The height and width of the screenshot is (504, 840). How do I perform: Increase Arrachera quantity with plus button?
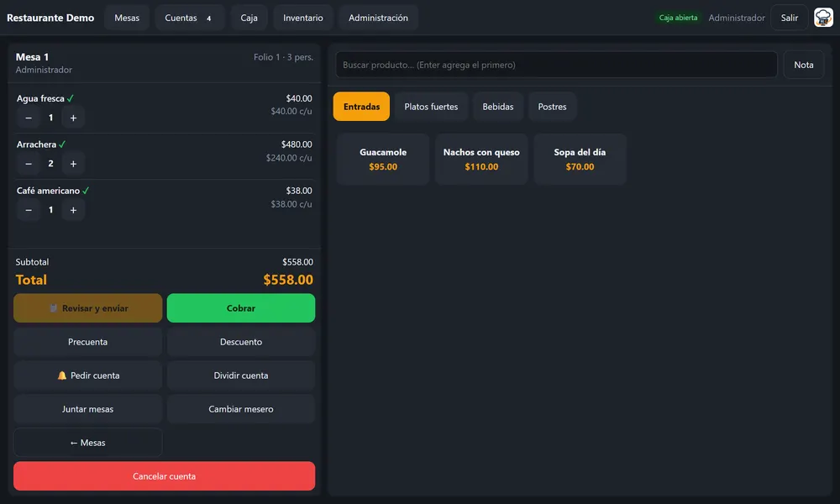[73, 164]
